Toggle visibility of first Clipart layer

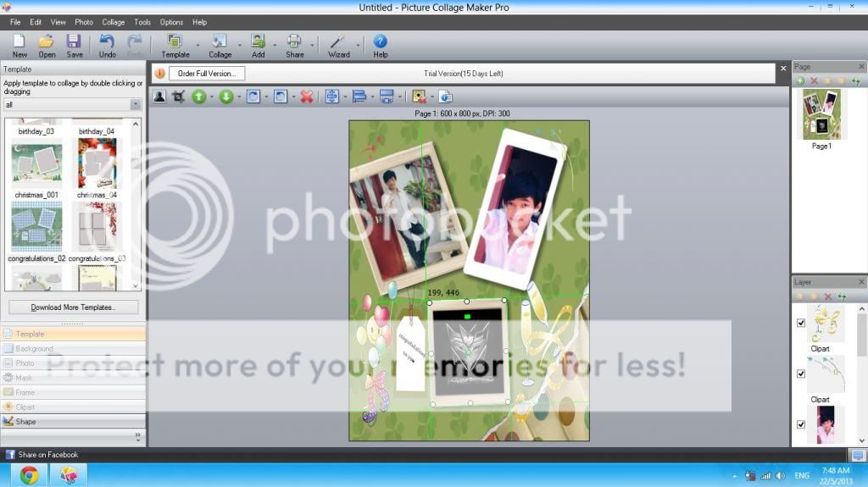click(801, 323)
